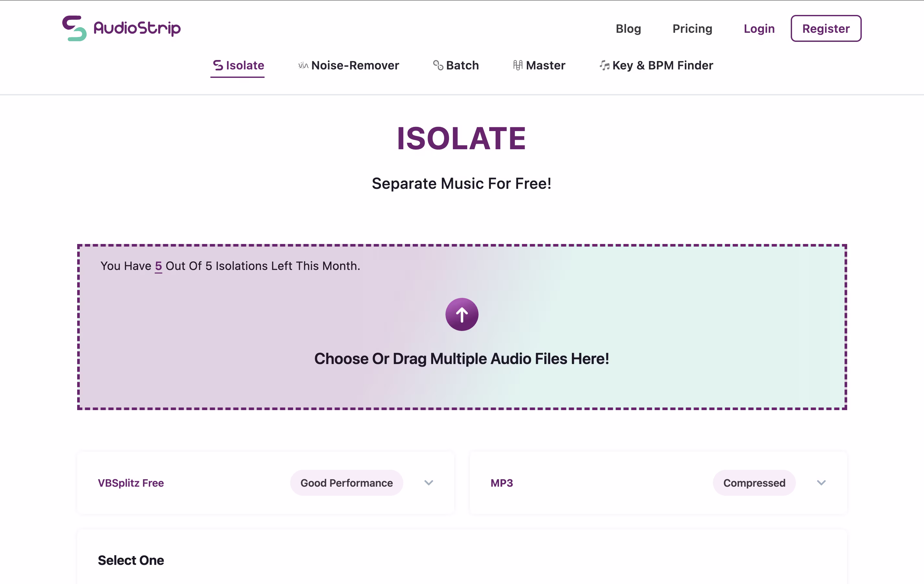Click the Compressed badge
The image size is (924, 584).
pyautogui.click(x=754, y=483)
